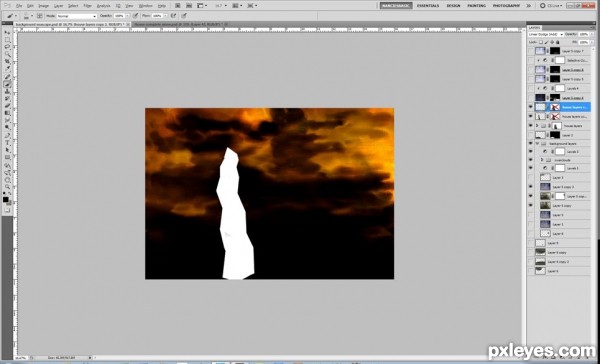Launch Bridge from the application bar
The height and width of the screenshot is (364, 600).
178,6
